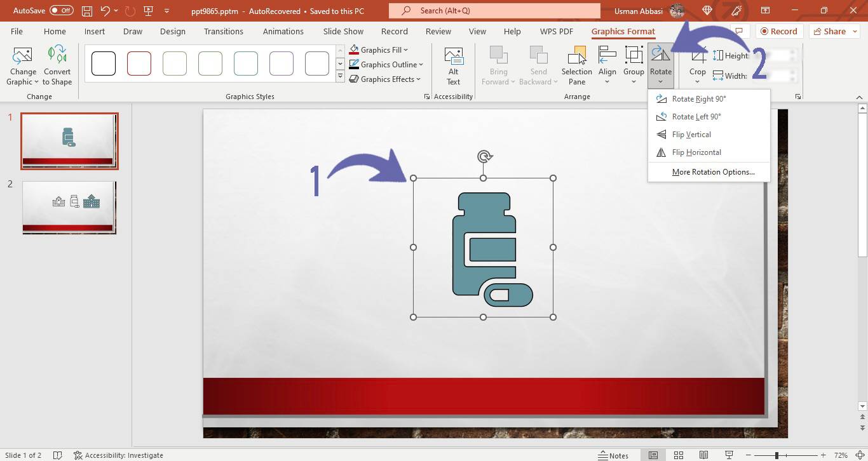This screenshot has height=461, width=868.
Task: Switch to Slide Sorter view
Action: click(x=679, y=455)
